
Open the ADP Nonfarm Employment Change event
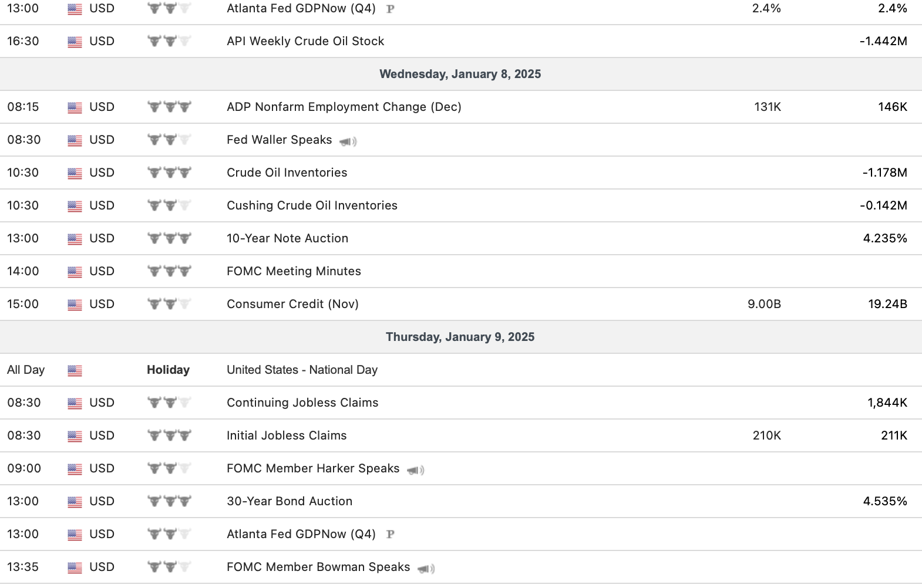click(344, 107)
